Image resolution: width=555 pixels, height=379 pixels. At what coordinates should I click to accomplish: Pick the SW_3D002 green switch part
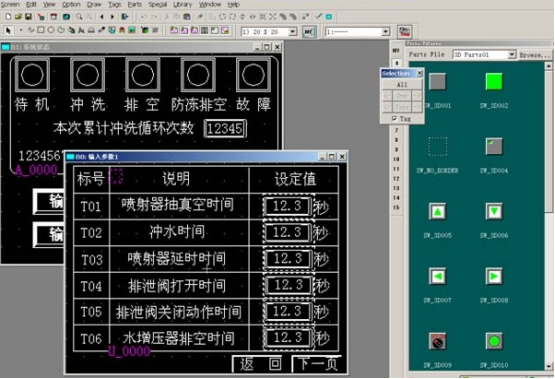pyautogui.click(x=494, y=81)
